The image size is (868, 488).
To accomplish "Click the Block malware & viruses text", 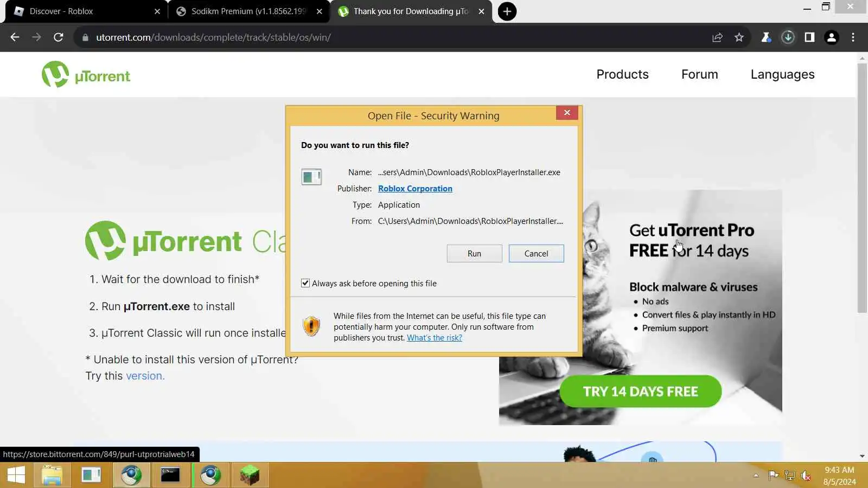I will [693, 287].
